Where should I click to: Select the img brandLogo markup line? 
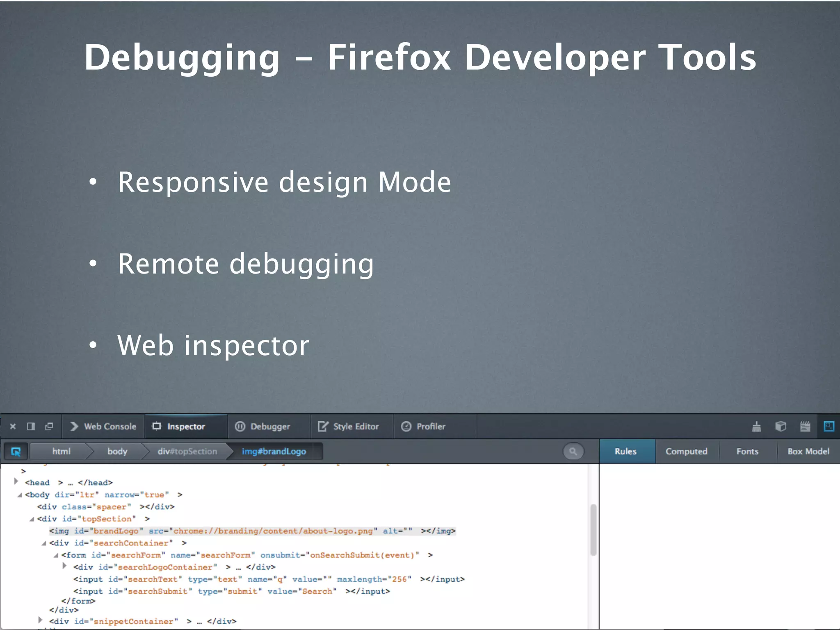[252, 531]
